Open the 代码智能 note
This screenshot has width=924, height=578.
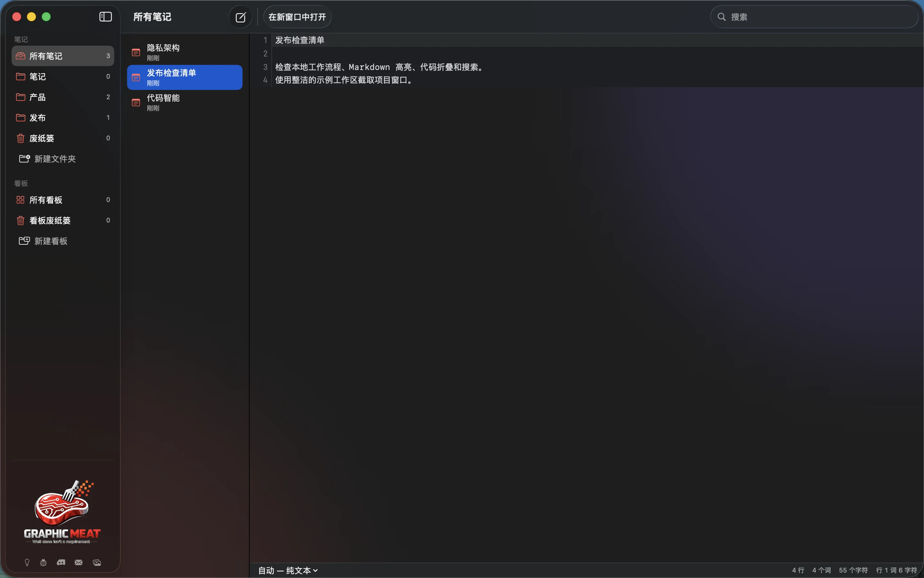point(185,102)
